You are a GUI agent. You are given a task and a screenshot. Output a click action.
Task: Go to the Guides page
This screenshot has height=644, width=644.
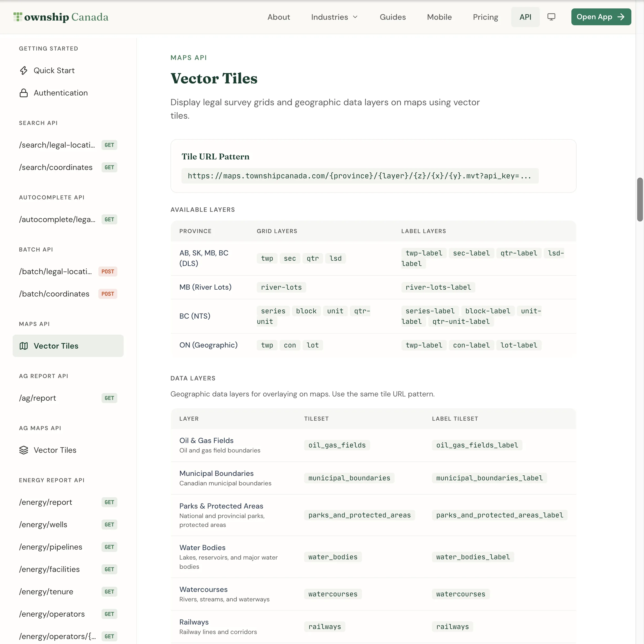pyautogui.click(x=393, y=17)
